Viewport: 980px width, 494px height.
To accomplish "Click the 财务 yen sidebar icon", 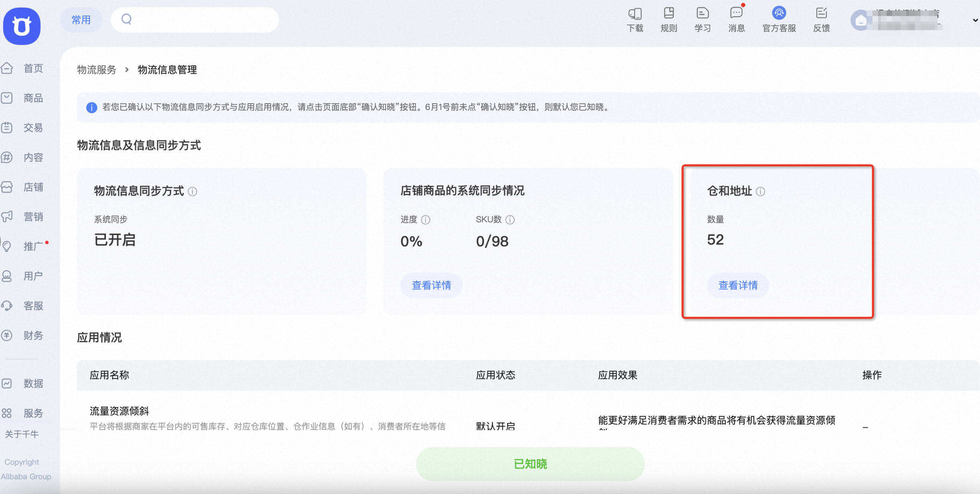I will tap(7, 335).
